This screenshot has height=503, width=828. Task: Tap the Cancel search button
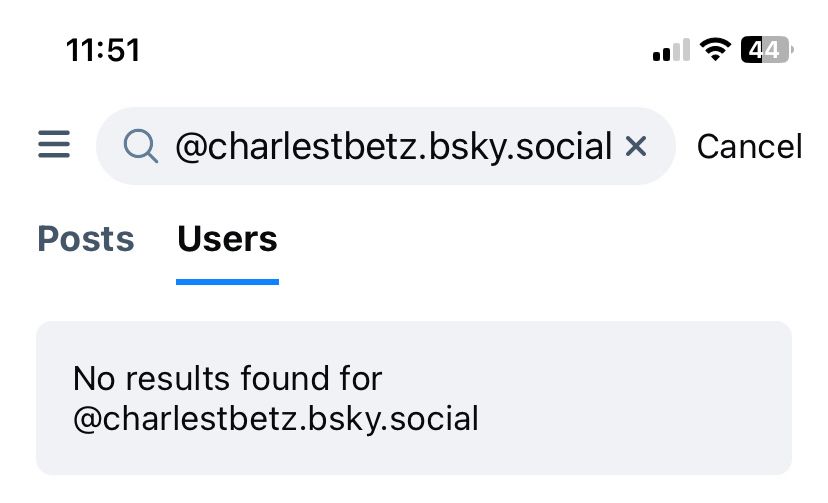click(749, 147)
